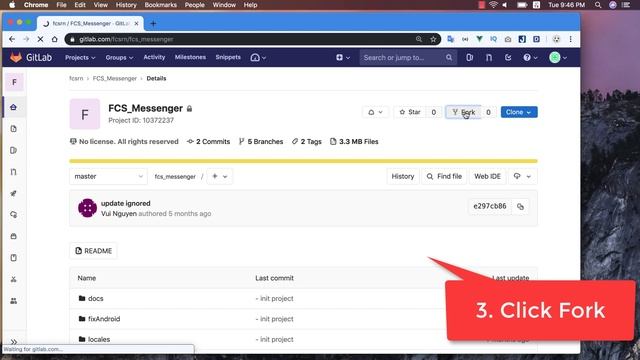640x360 pixels.
Task: Open 5 Branches link
Action: [x=261, y=142]
